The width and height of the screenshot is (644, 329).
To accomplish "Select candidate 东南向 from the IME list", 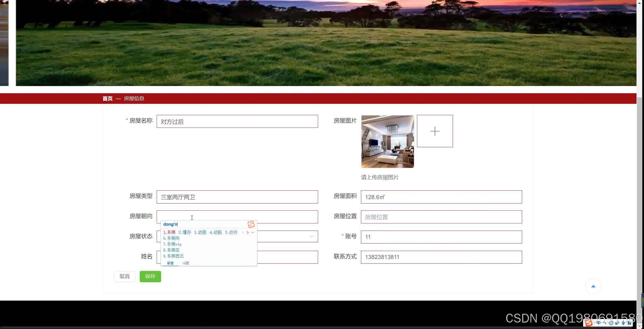I will click(173, 238).
